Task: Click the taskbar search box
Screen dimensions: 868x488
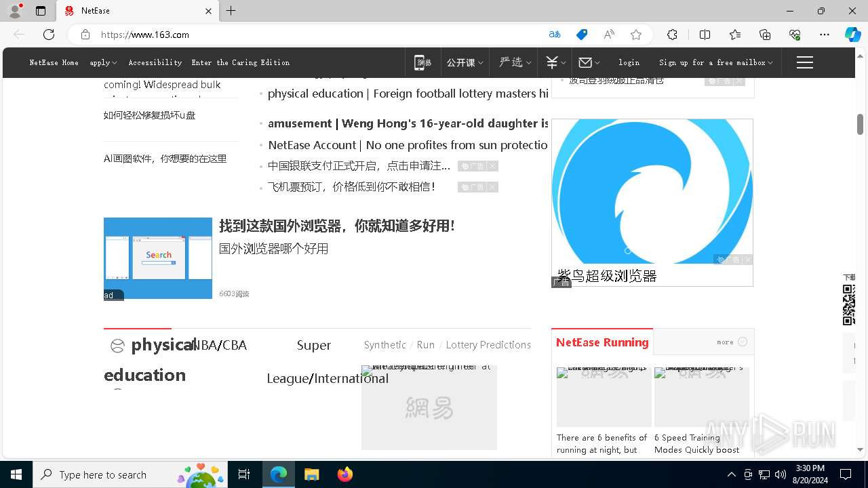Action: click(130, 474)
